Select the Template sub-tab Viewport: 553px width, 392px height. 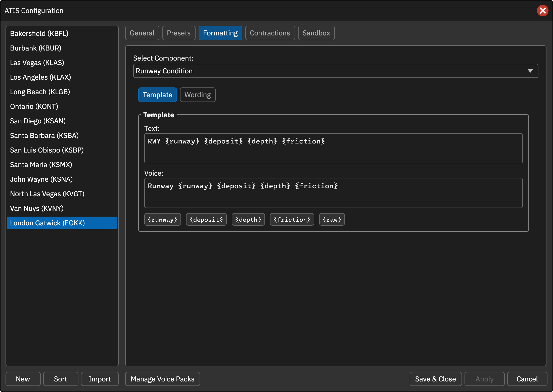coord(157,95)
